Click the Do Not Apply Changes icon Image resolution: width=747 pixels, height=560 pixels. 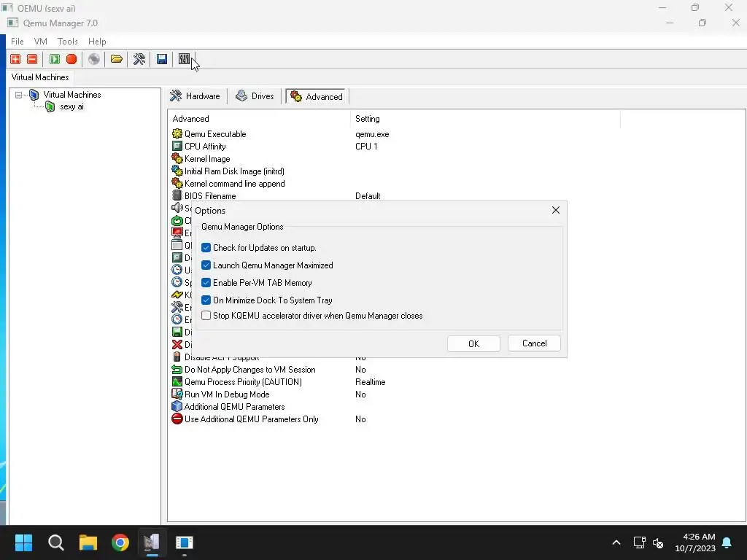coord(177,370)
